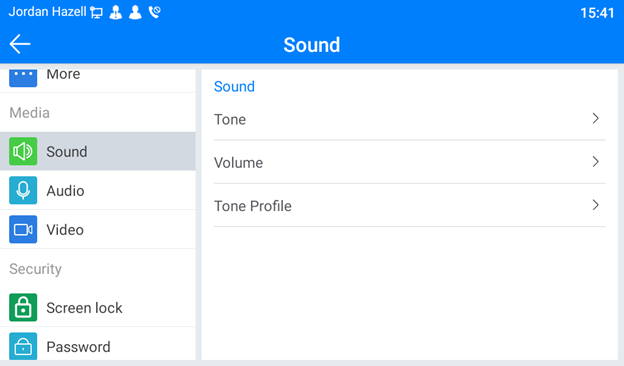The height and width of the screenshot is (366, 624).
Task: Open Screen lock settings
Action: coord(98,308)
